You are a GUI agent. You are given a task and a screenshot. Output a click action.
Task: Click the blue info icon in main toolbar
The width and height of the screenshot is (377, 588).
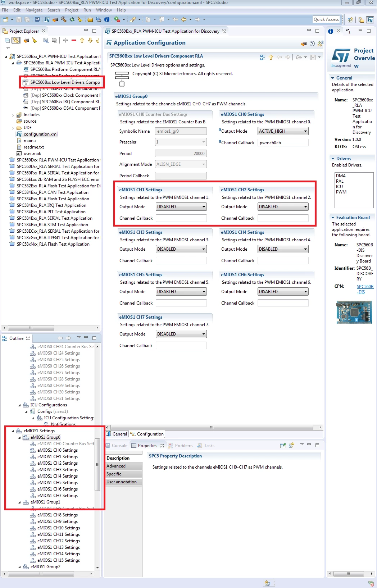click(x=107, y=19)
